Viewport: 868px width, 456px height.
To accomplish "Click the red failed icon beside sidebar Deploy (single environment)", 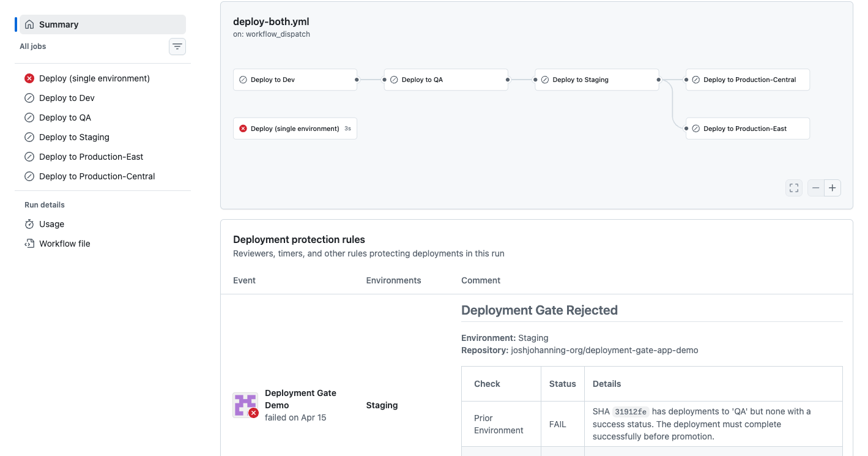I will (x=29, y=78).
